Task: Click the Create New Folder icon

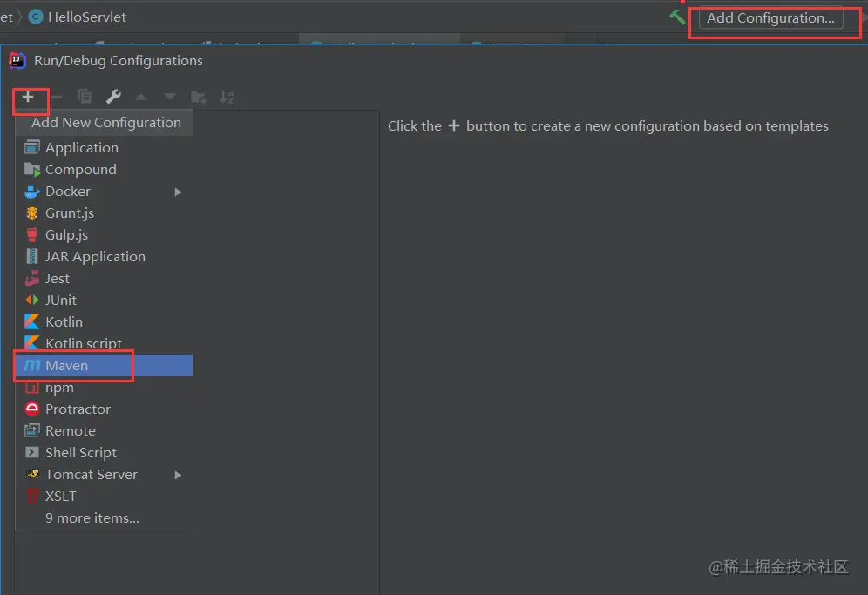Action: 198,98
